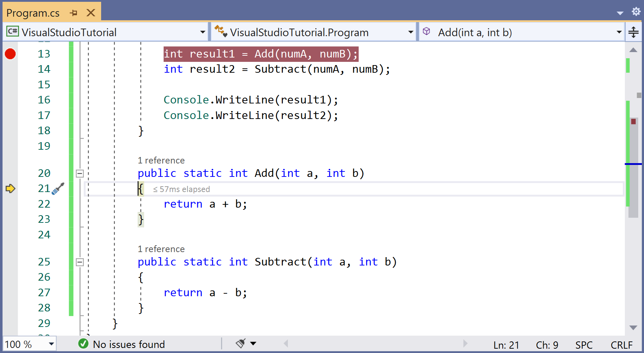644x353 pixels.
Task: Click the '≤ 57ms elapsed' PerfTip
Action: pyautogui.click(x=181, y=189)
